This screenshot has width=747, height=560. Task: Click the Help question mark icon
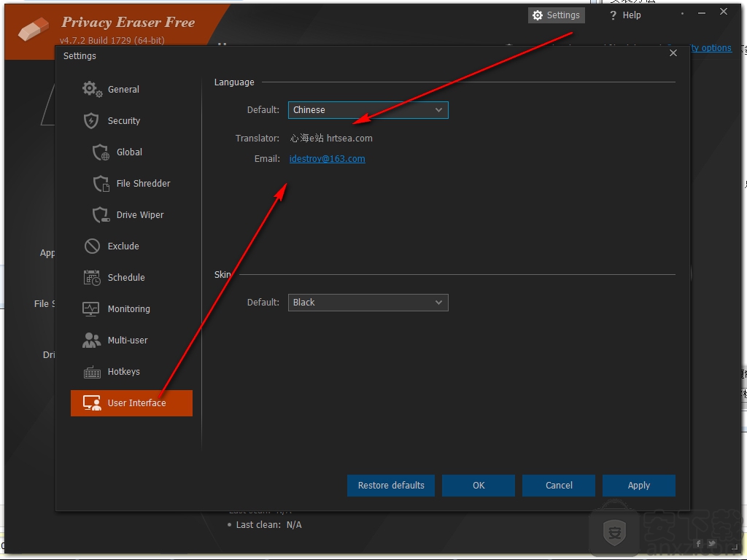click(x=613, y=15)
